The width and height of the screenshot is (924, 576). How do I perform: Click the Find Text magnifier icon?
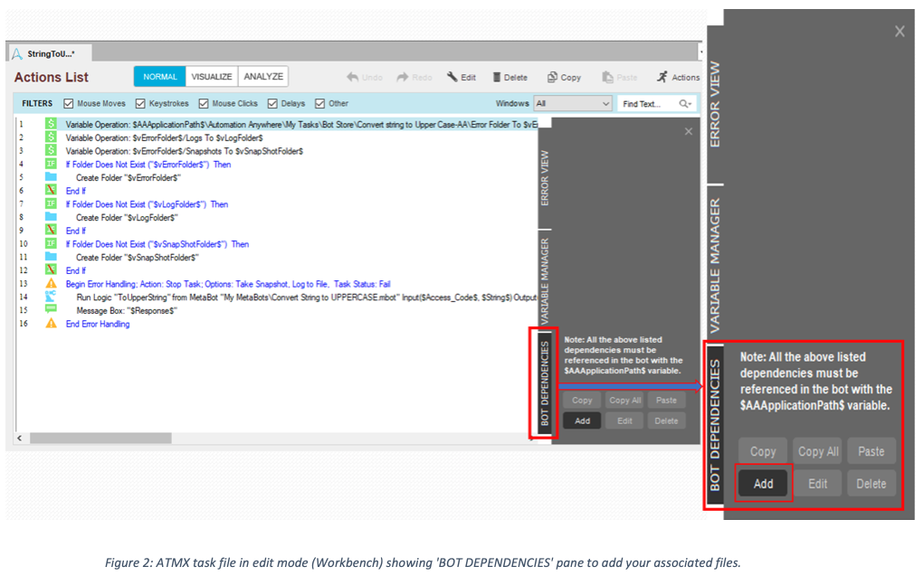point(683,104)
